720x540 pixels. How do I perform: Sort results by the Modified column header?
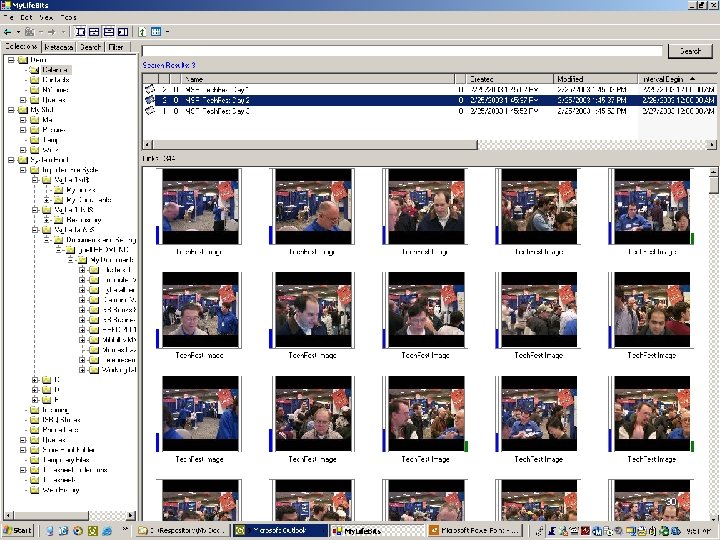pos(596,79)
